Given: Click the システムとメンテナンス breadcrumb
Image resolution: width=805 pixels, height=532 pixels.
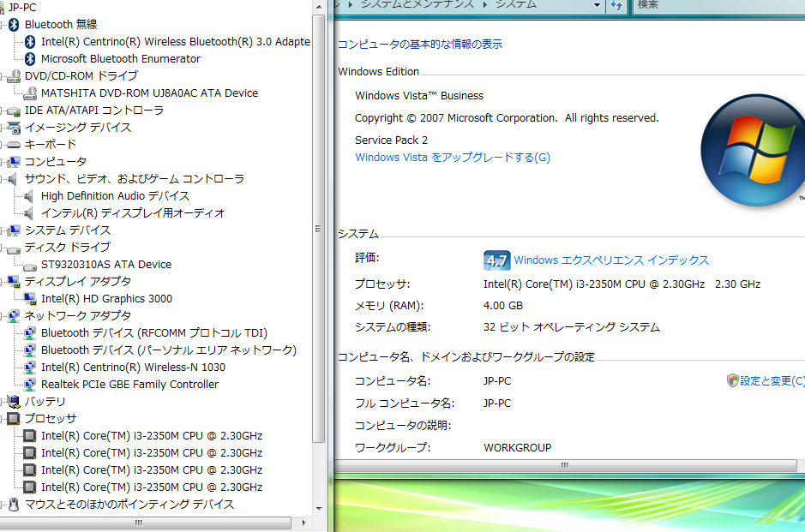Looking at the screenshot, I should coord(418,4).
